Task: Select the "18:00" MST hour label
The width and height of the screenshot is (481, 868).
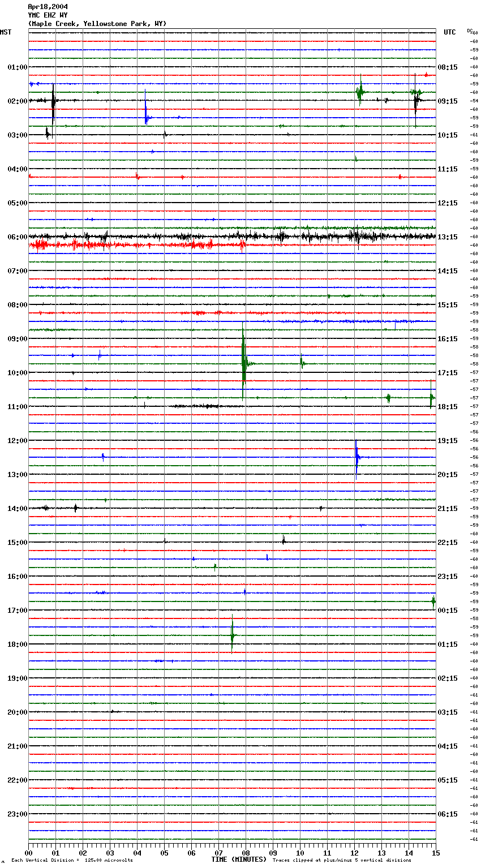Action: 18,644
